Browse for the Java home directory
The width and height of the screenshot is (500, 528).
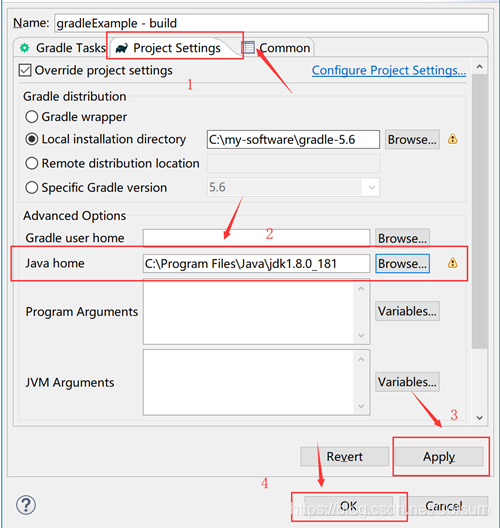[x=402, y=263]
